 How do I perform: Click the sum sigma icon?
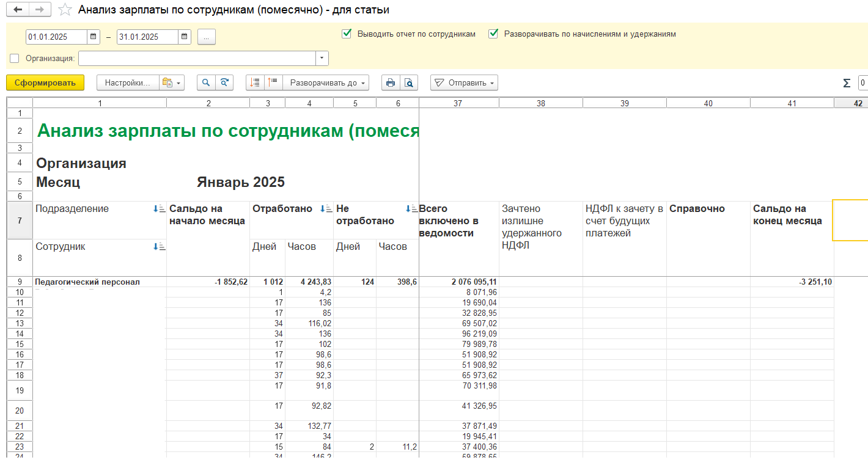coord(847,83)
